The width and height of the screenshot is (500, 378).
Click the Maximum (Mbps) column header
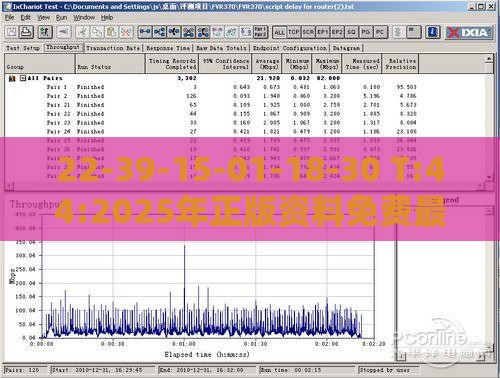[327, 64]
